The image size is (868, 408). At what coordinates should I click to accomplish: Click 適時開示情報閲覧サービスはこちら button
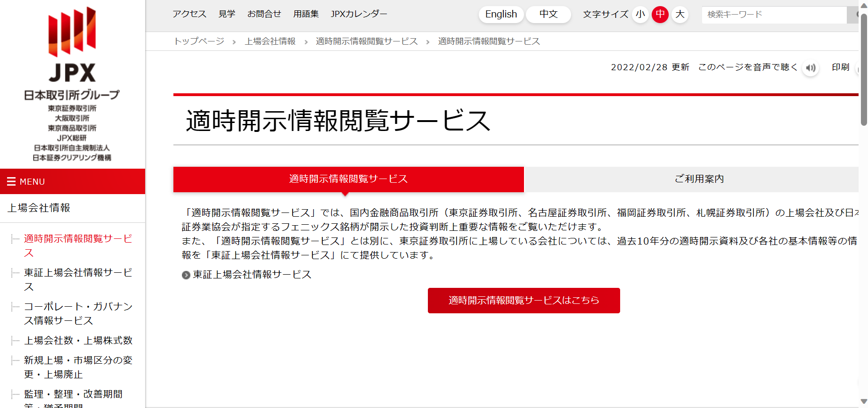point(524,301)
